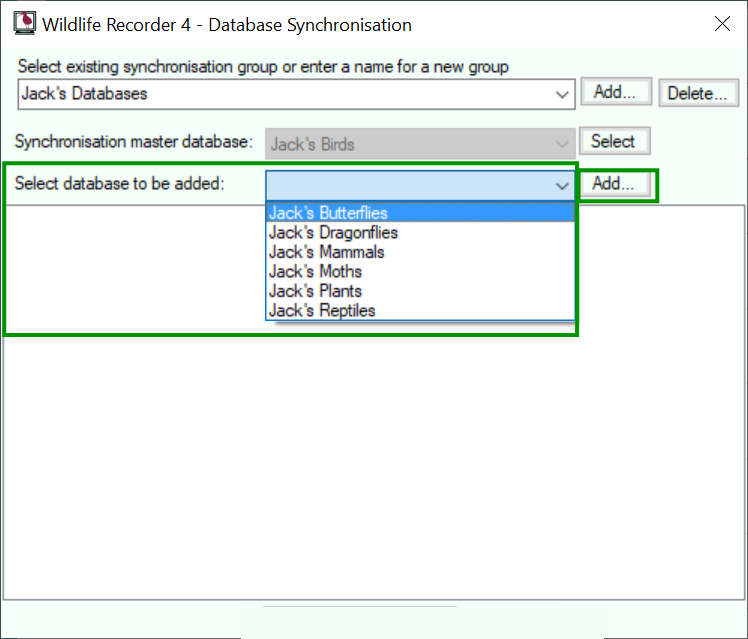Click the Delete... group button
The width and height of the screenshot is (748, 639).
[x=698, y=93]
